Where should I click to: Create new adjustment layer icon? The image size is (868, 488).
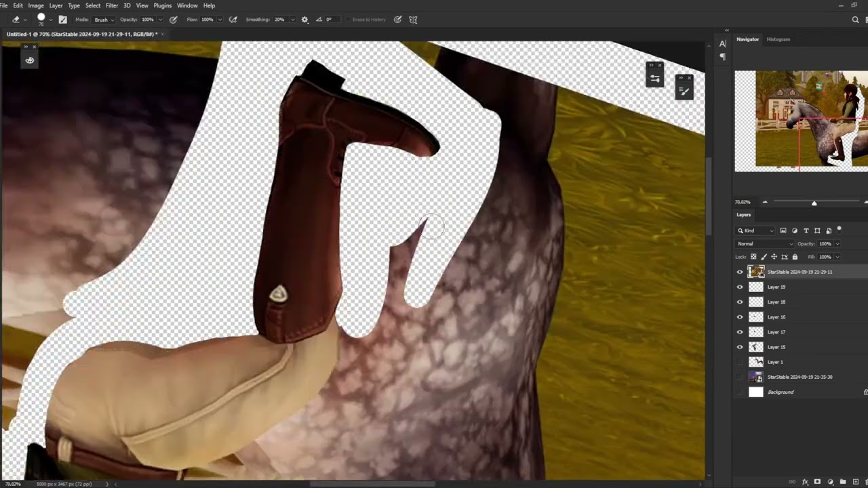tap(830, 482)
